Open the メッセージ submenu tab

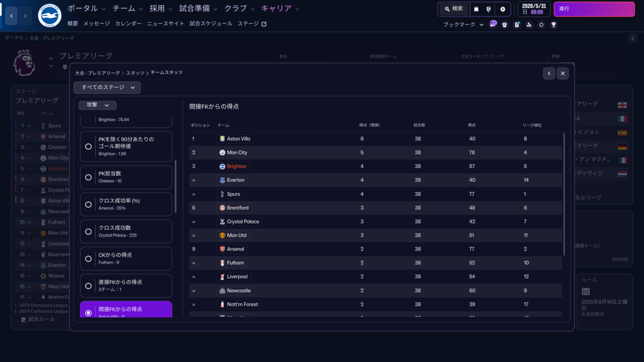[x=97, y=24]
